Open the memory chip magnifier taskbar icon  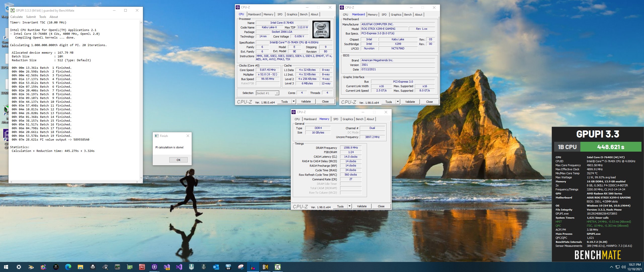(105, 267)
